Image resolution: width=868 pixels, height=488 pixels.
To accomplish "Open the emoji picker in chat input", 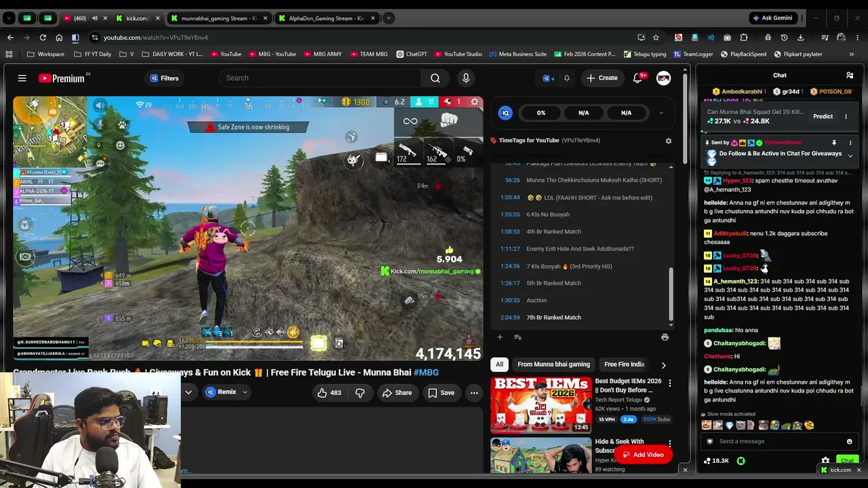I will 849,441.
